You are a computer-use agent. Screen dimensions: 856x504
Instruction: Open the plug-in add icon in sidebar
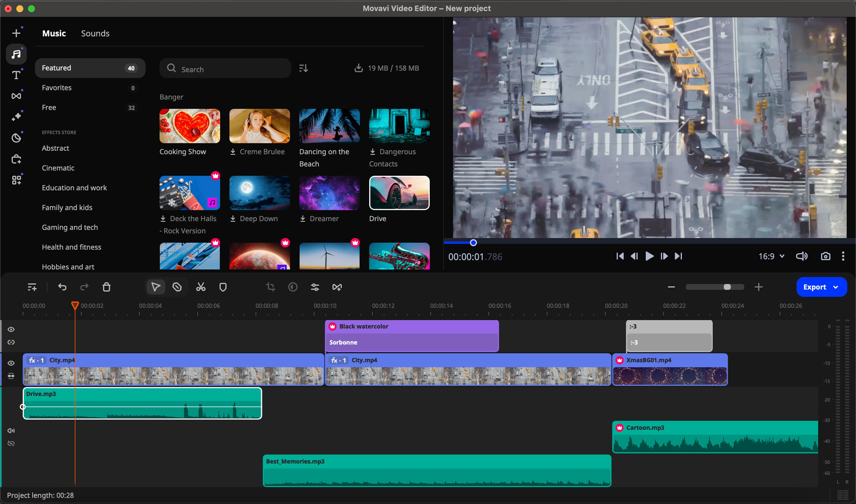click(x=16, y=159)
